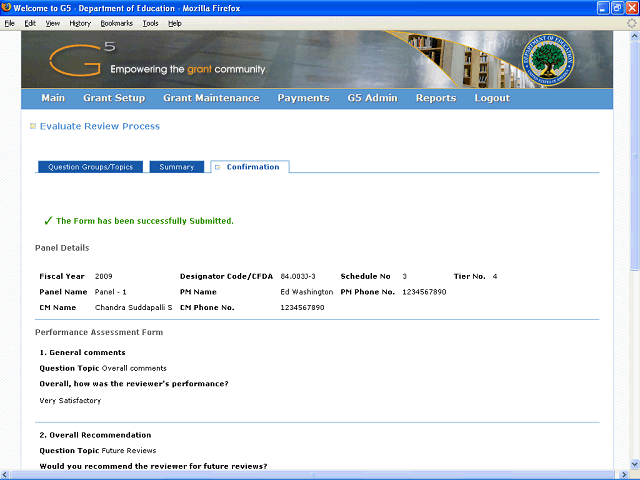Open the Edit menu
Viewport: 640px width, 480px height.
pos(30,23)
